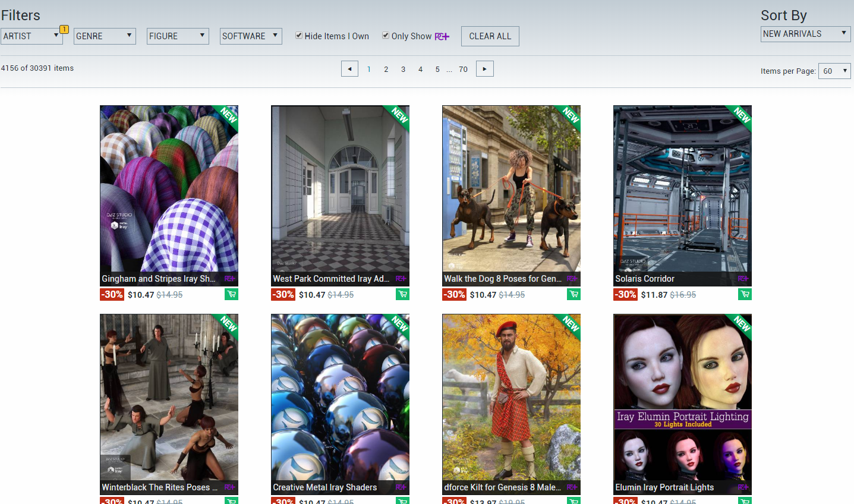854x504 pixels.
Task: Add Walk the Dog 8 Poses to cart
Action: pyautogui.click(x=573, y=294)
